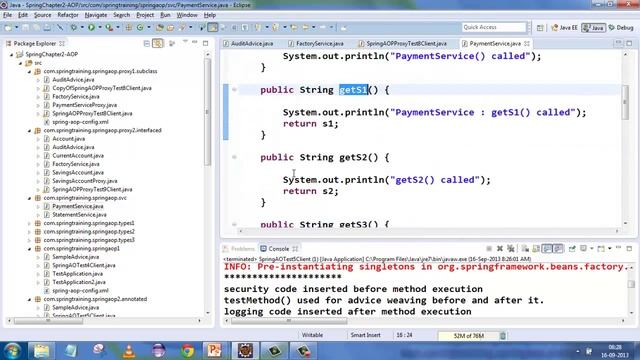Select StatementService.java in the tree
This screenshot has width=640, height=360.
pos(79,215)
